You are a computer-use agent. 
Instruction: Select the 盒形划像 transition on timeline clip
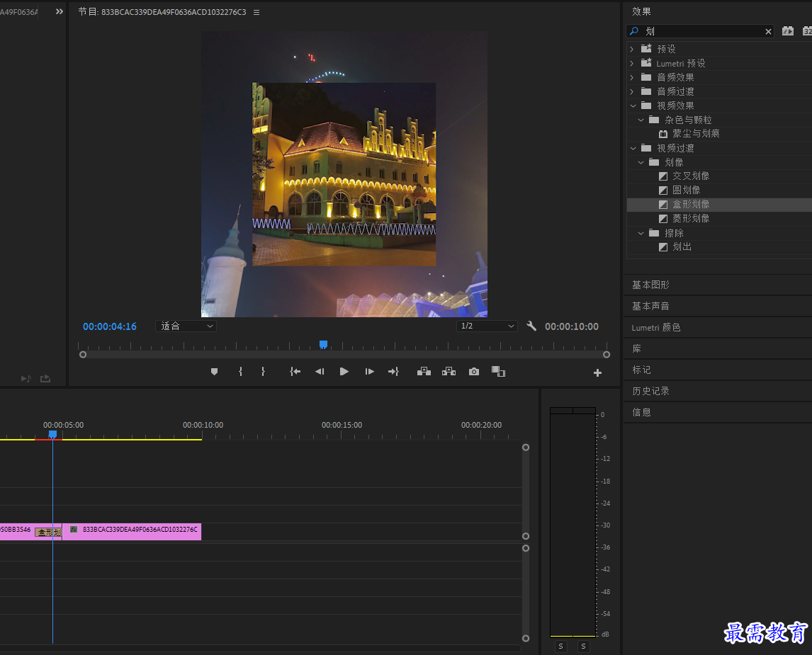pyautogui.click(x=48, y=532)
